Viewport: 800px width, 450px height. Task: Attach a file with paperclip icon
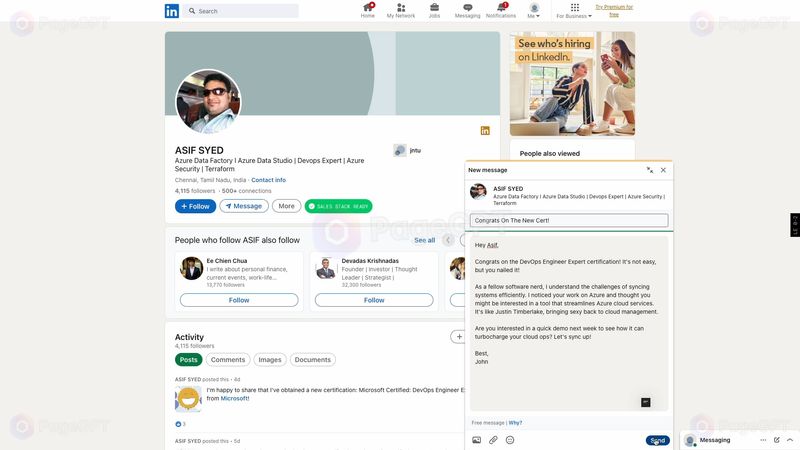493,440
